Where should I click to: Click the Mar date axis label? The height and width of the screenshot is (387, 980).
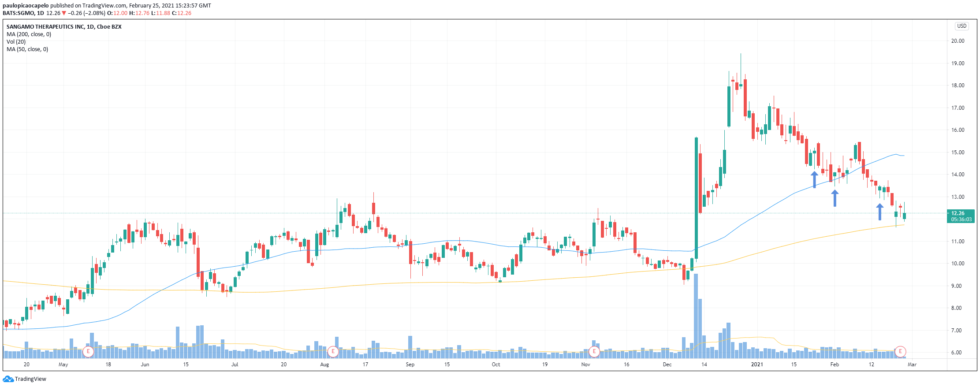tap(912, 365)
